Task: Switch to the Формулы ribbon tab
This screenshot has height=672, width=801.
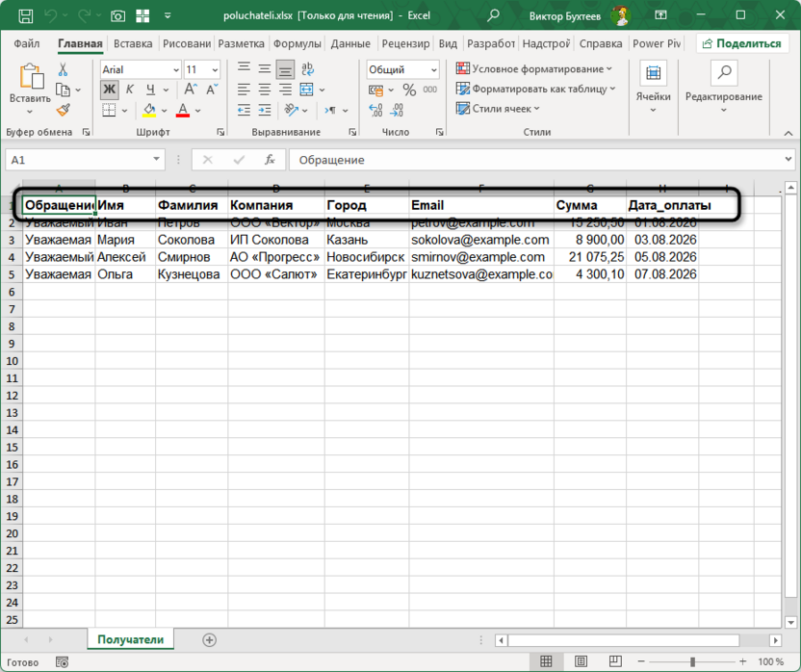Action: pyautogui.click(x=297, y=44)
